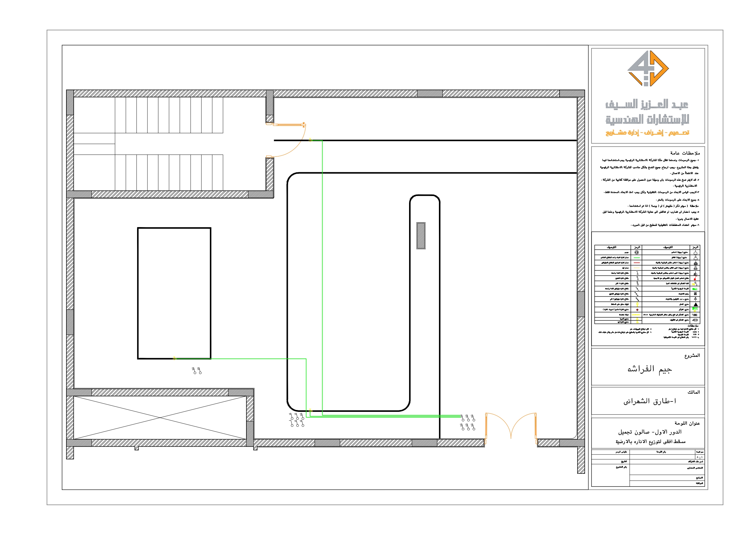Click the sheet size value 'A | 3'
This screenshot has height=535, width=756.
click(700, 458)
